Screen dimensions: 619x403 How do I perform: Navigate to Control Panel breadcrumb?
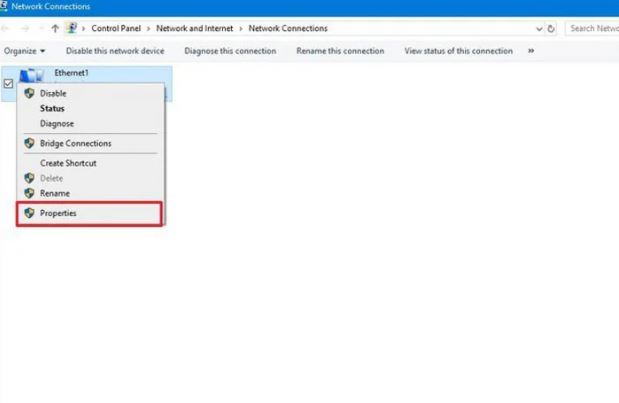tap(116, 28)
